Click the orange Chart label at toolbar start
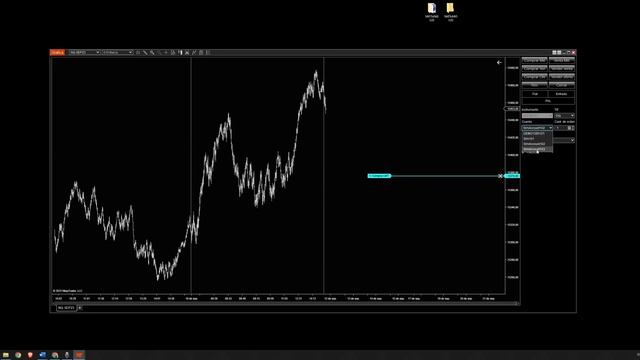 57,52
